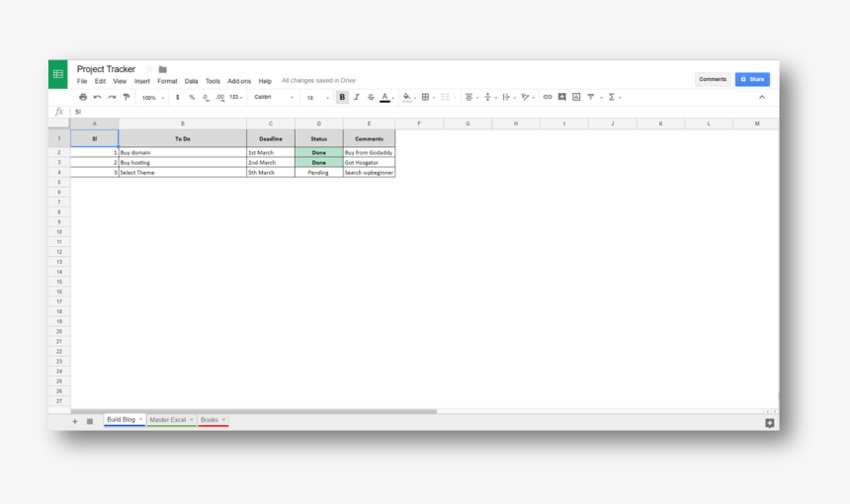
Task: Click the insert link icon
Action: click(x=548, y=97)
